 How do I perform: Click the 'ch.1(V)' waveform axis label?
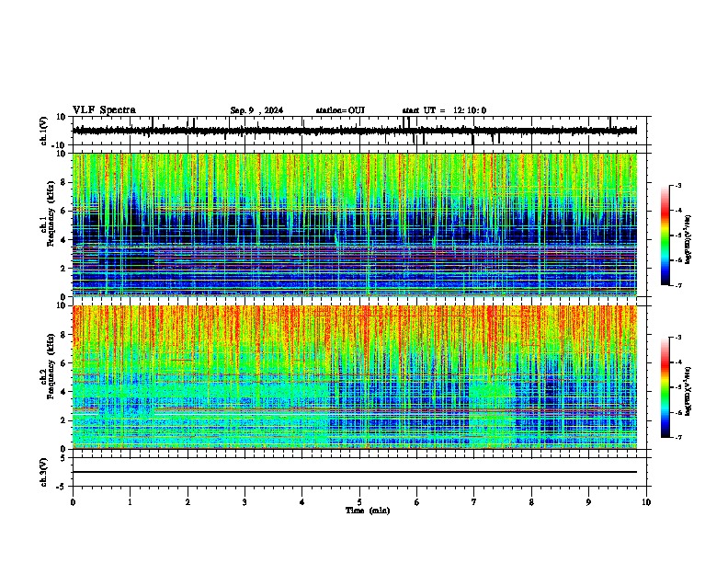[x=44, y=131]
